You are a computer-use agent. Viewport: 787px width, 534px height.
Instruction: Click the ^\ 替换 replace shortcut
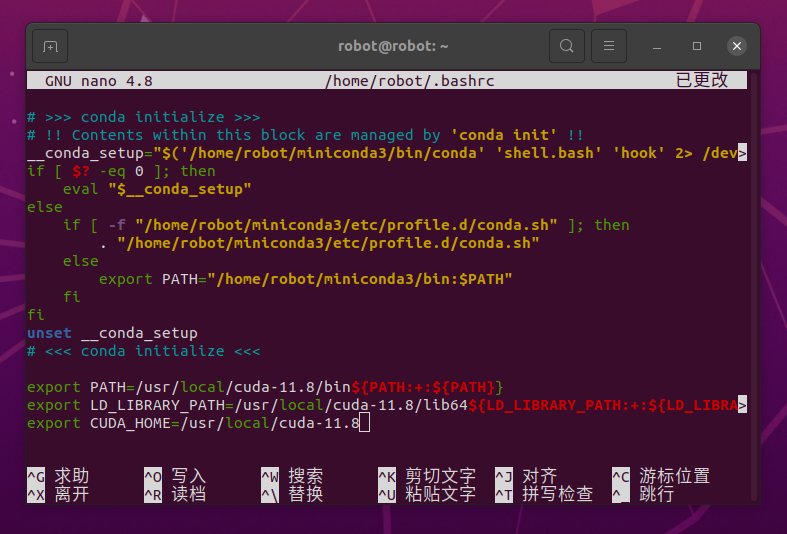[292, 494]
